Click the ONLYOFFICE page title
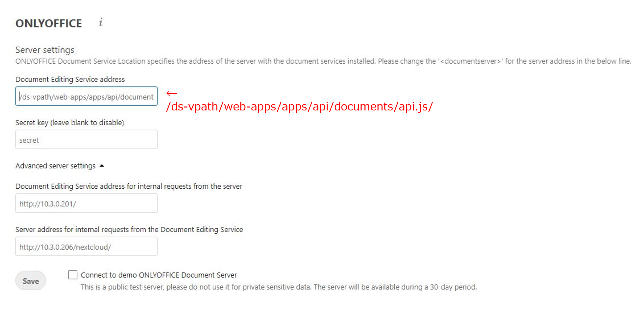This screenshot has height=310, width=644. pos(48,23)
